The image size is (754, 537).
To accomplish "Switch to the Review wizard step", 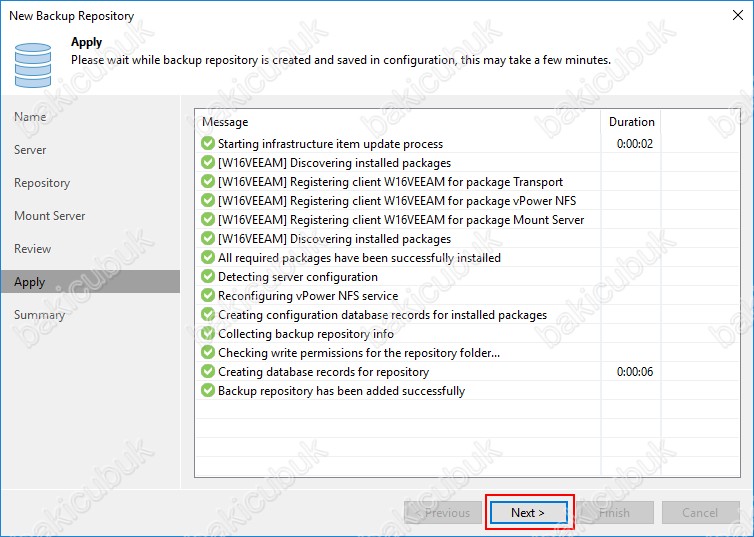I will point(33,249).
